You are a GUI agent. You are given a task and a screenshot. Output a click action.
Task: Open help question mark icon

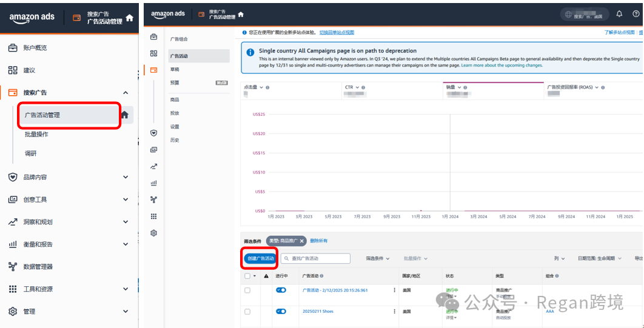pos(636,15)
